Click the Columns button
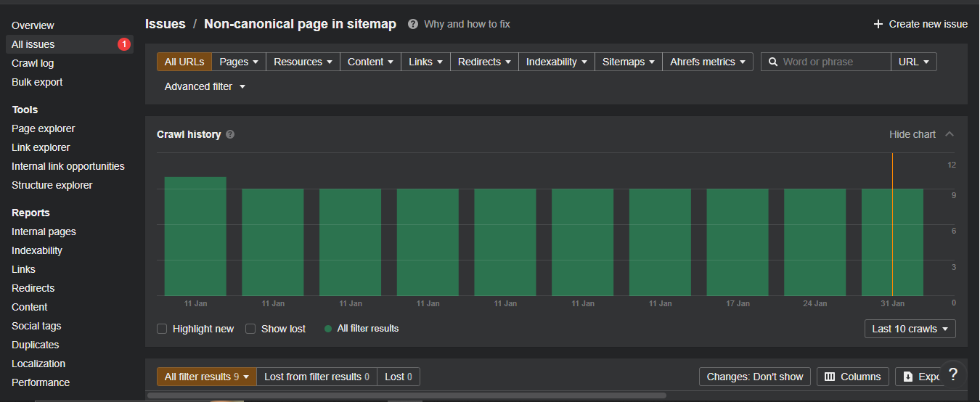980x402 pixels. (853, 377)
